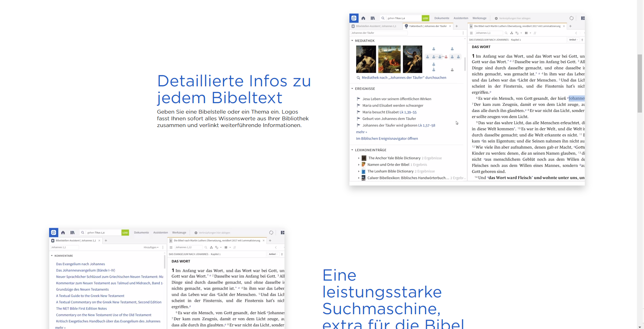Screen dimensions: 644x329
Task: Open Artikel dropdown in lower Bible panel
Action: [x=273, y=254]
